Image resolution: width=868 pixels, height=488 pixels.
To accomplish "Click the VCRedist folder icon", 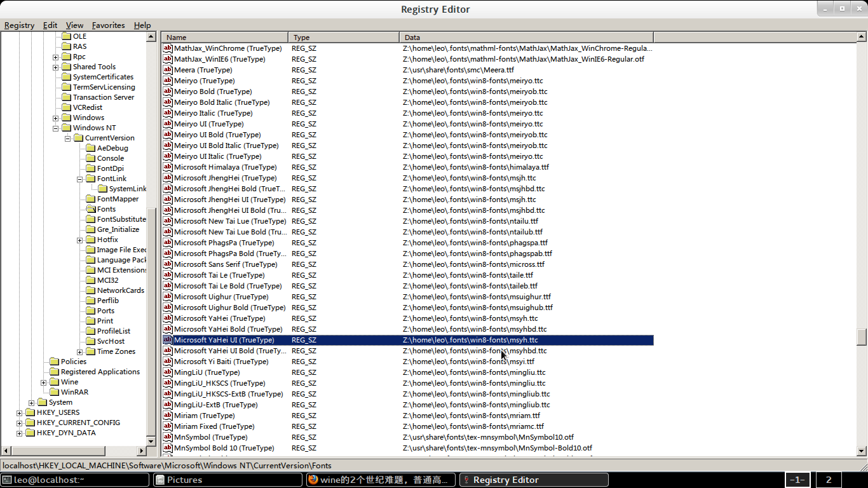I will [66, 107].
